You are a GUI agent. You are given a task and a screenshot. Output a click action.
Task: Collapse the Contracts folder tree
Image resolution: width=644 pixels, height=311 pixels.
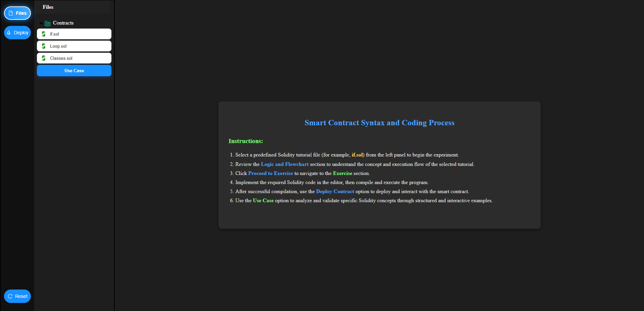[x=41, y=23]
